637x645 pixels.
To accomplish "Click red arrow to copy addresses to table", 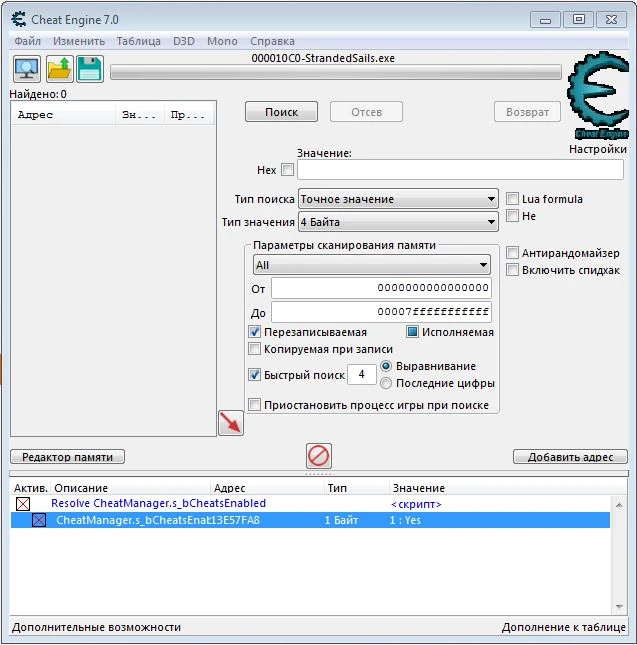I will click(231, 422).
